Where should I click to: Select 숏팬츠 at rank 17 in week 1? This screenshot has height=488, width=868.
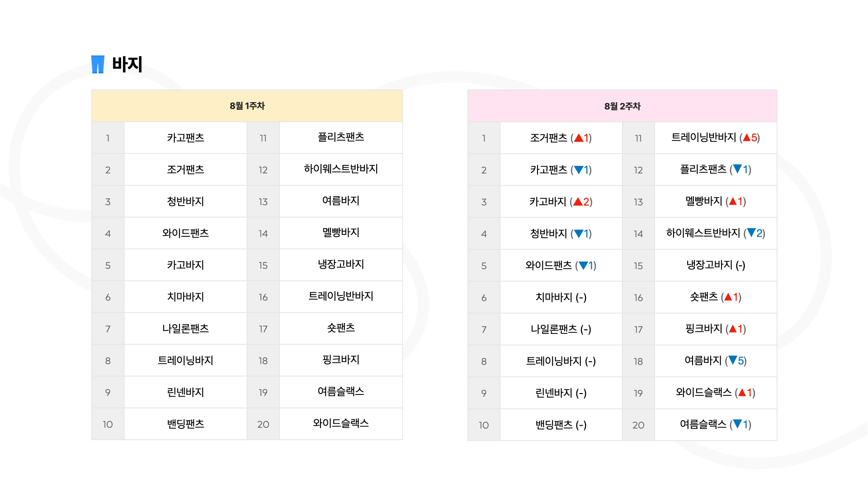[x=341, y=328]
